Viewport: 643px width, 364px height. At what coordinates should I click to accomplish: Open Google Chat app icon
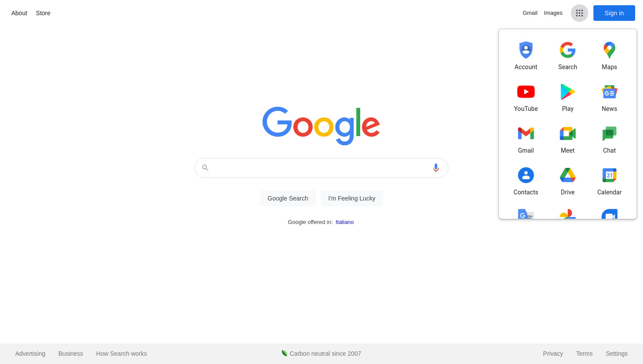pyautogui.click(x=609, y=139)
